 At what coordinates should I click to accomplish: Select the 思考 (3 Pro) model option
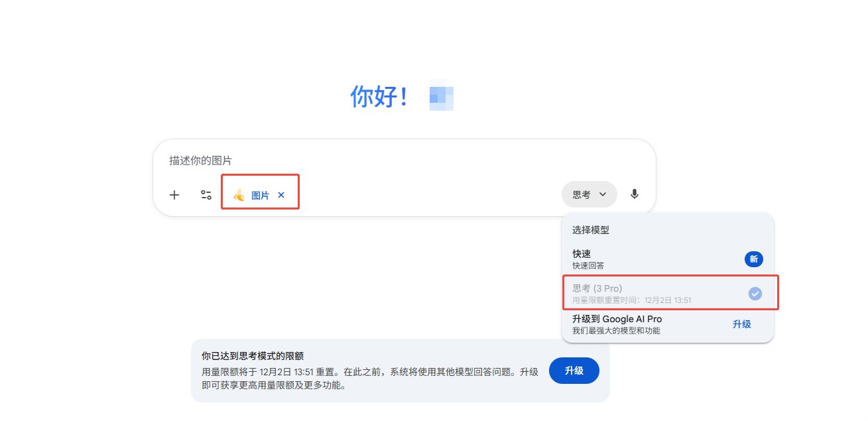pos(630,292)
